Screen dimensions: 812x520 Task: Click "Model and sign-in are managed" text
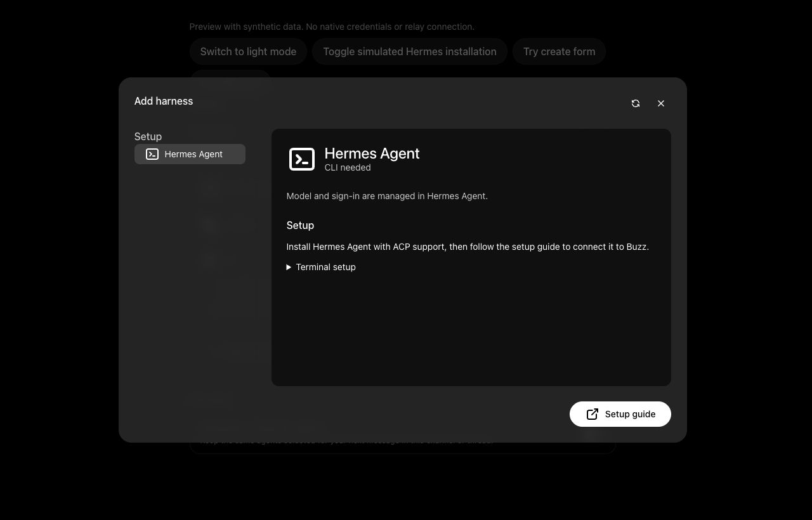[x=387, y=196]
